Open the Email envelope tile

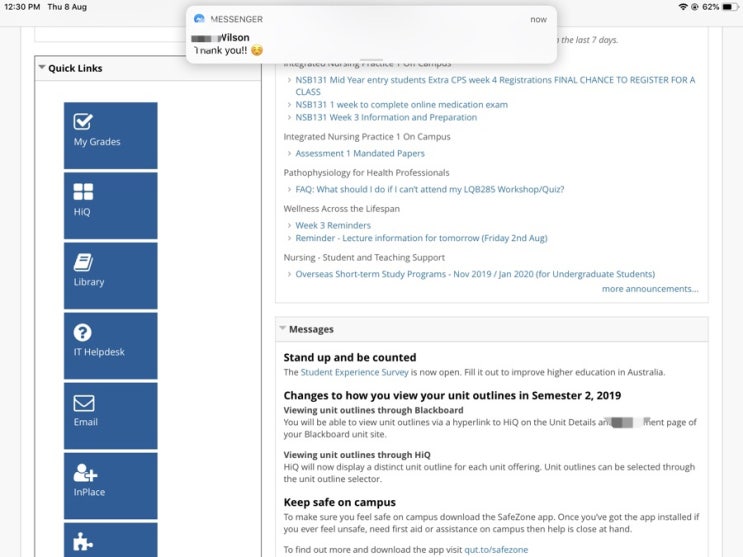pos(110,416)
